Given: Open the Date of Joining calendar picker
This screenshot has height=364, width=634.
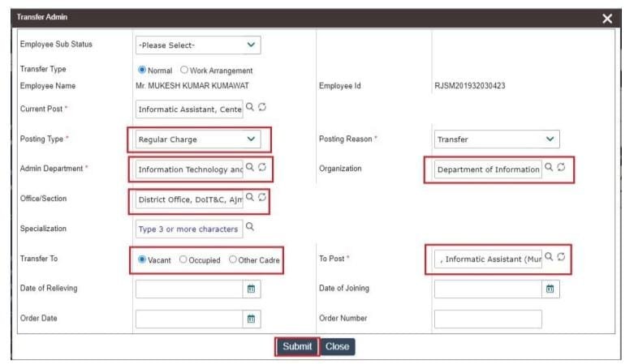Looking at the screenshot, I should (x=550, y=289).
